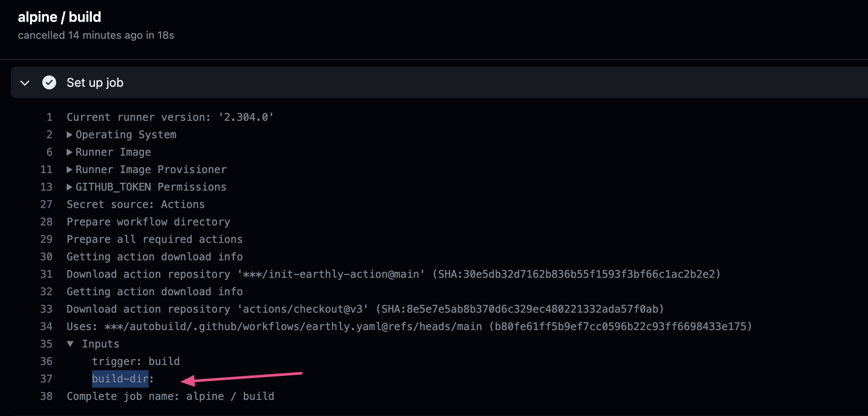Click the Set up job header bar

[305, 82]
